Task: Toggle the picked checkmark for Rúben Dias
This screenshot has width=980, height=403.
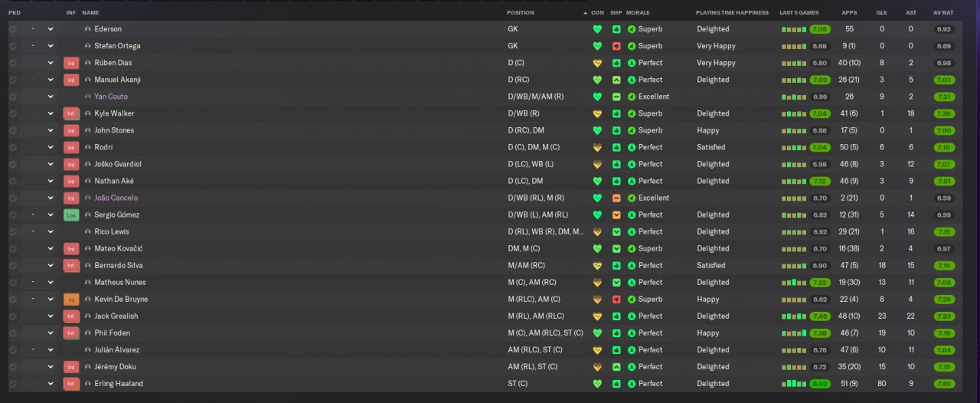Action: coord(13,63)
